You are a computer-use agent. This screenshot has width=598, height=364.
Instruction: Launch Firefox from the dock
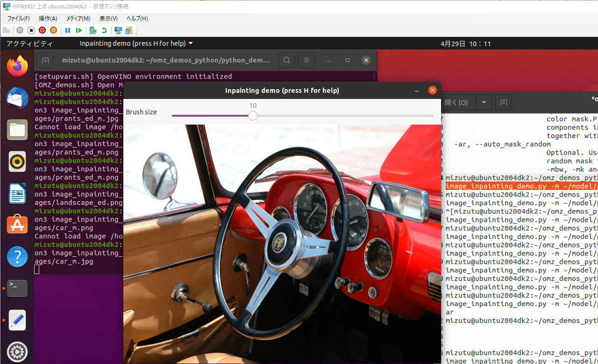pos(17,66)
